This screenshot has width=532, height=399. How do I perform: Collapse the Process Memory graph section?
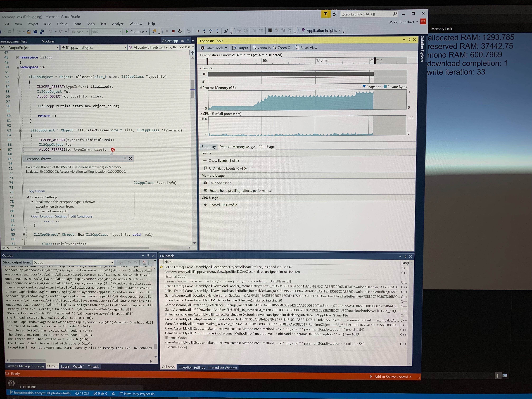[201, 88]
